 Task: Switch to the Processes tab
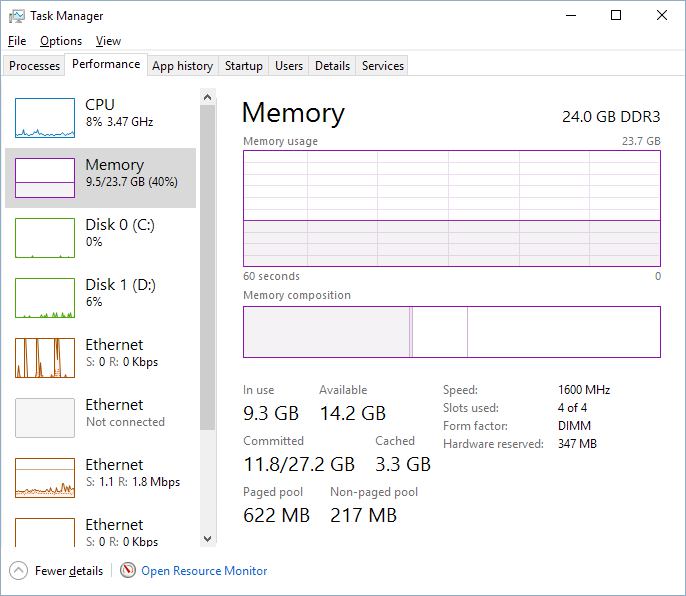click(x=35, y=66)
